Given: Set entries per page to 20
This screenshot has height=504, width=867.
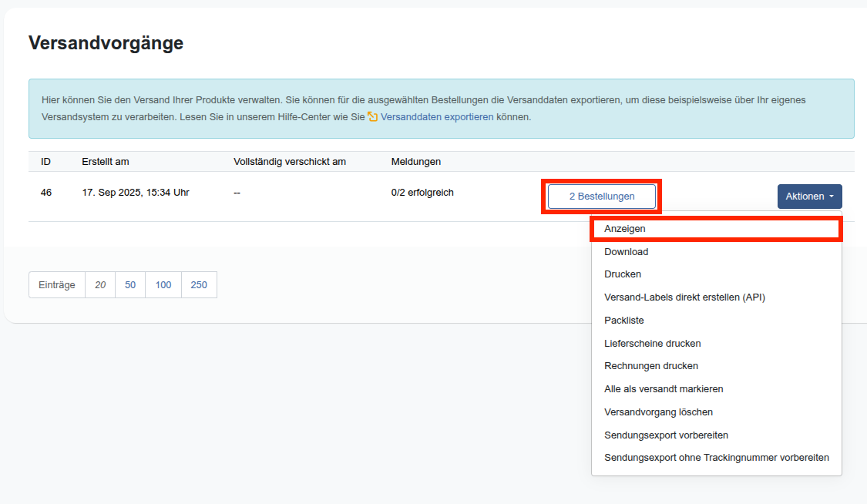Looking at the screenshot, I should pyautogui.click(x=100, y=284).
